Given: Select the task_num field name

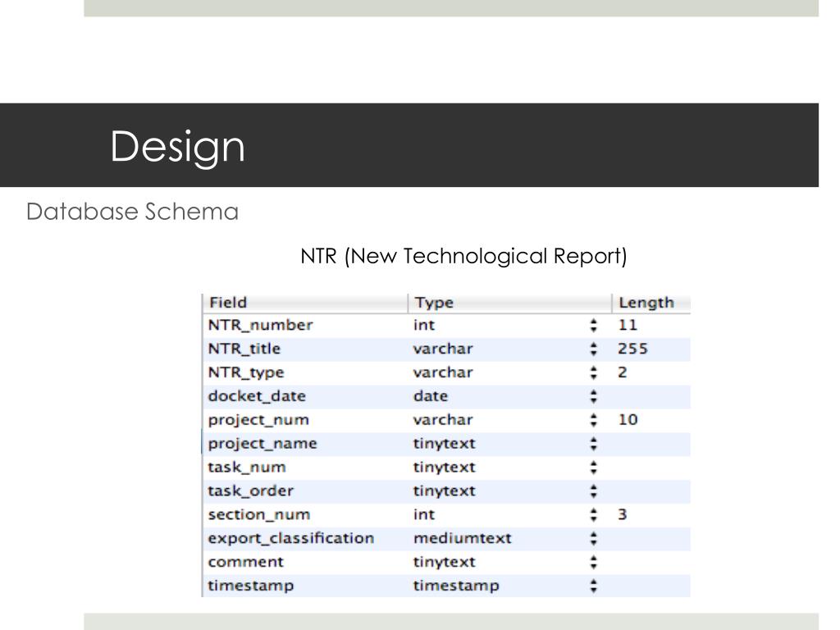Looking at the screenshot, I should pyautogui.click(x=247, y=467).
